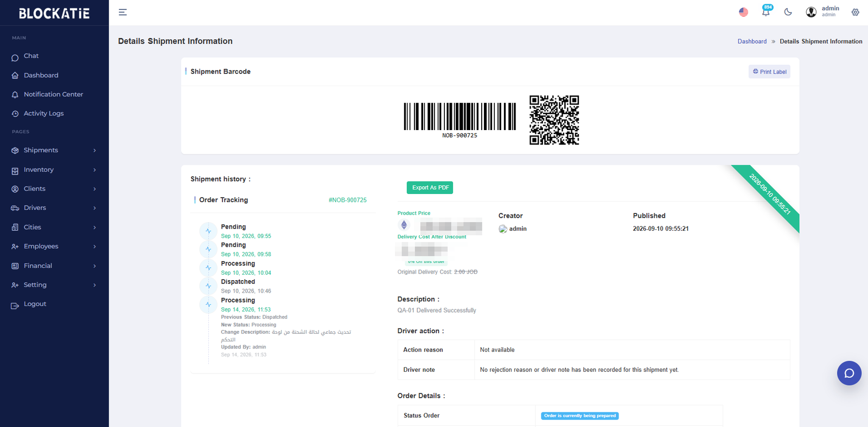
Task: Expand the Inventory menu chevron
Action: click(94, 170)
